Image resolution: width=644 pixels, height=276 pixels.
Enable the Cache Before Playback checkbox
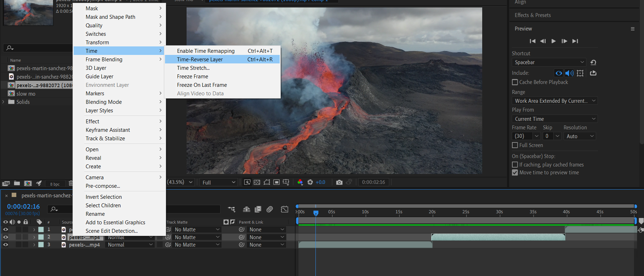click(515, 82)
